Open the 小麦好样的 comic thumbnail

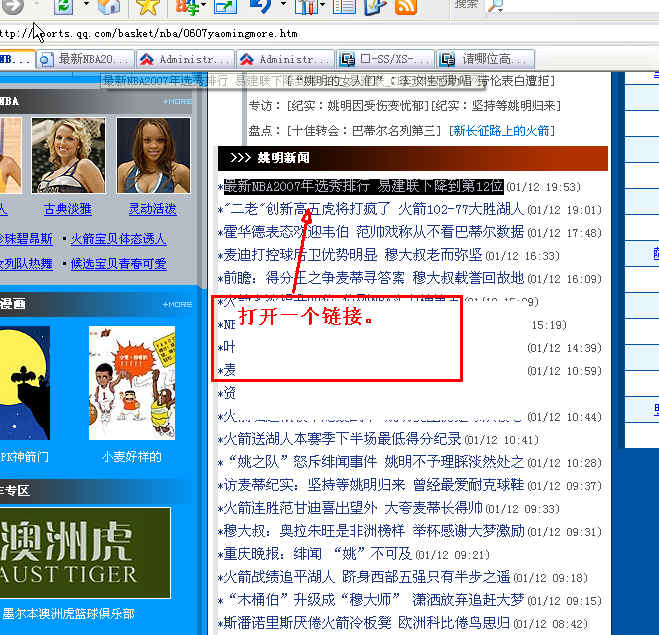132,383
